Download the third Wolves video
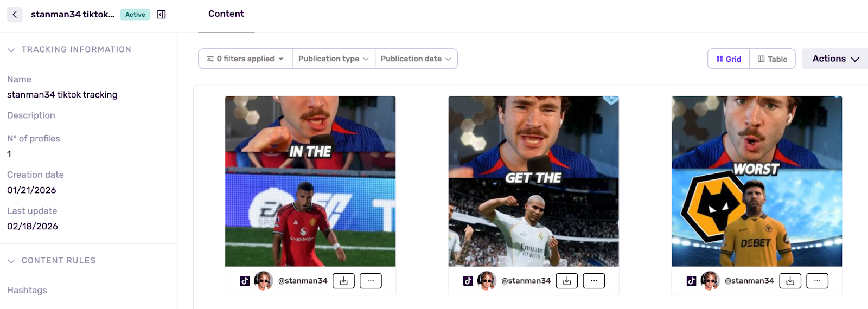The width and height of the screenshot is (868, 309). [x=790, y=281]
